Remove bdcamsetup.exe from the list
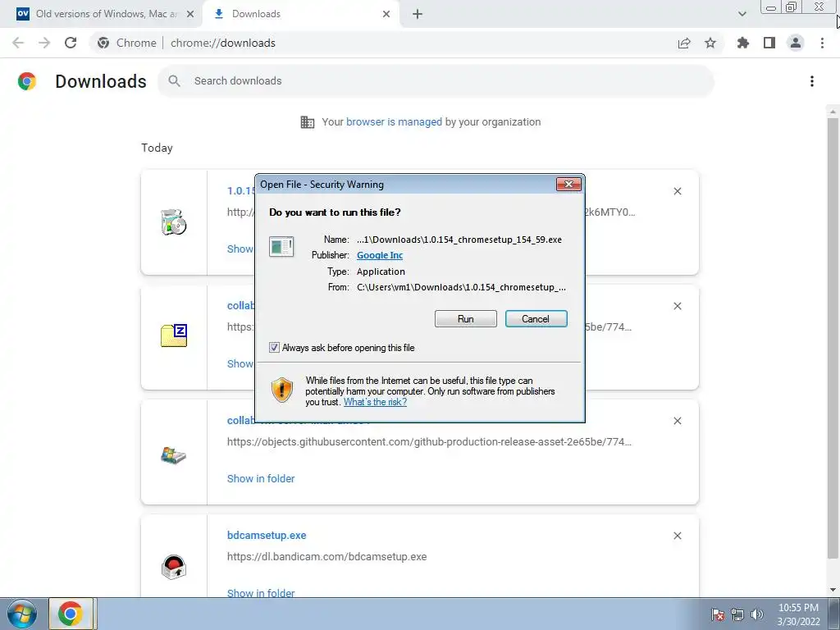The width and height of the screenshot is (840, 630). (677, 536)
